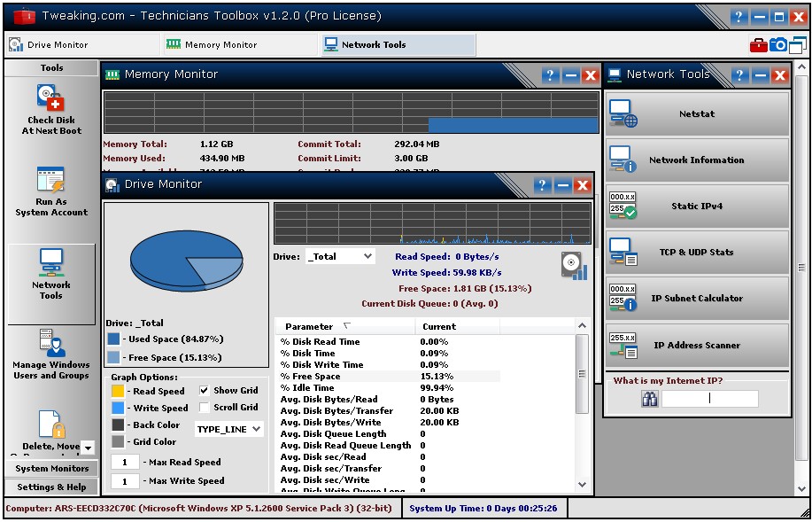Click the Max Read Speed input field
Viewport: 812px width, 522px height.
tap(125, 463)
